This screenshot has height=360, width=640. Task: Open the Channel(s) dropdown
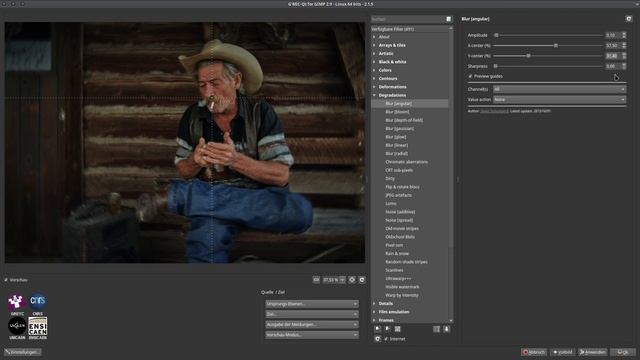pos(559,89)
